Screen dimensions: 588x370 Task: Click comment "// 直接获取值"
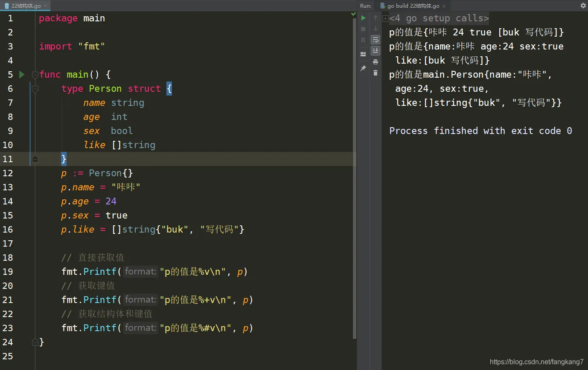(93, 257)
